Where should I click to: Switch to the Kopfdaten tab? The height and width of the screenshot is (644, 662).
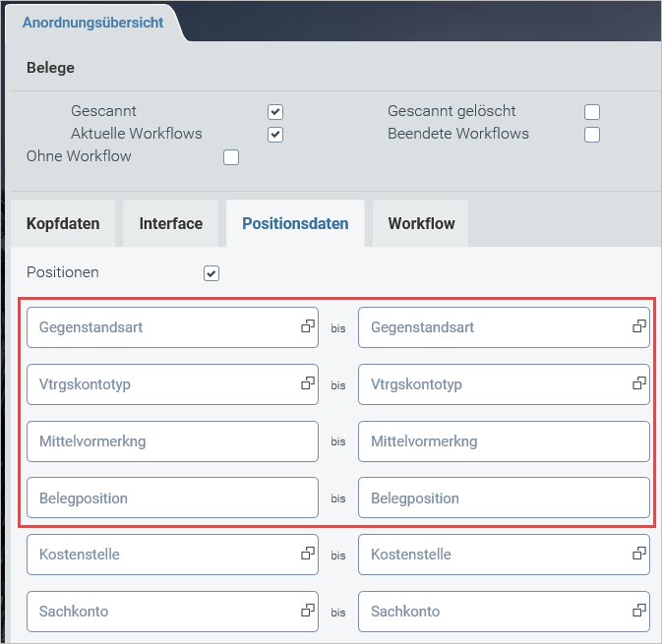click(x=63, y=223)
